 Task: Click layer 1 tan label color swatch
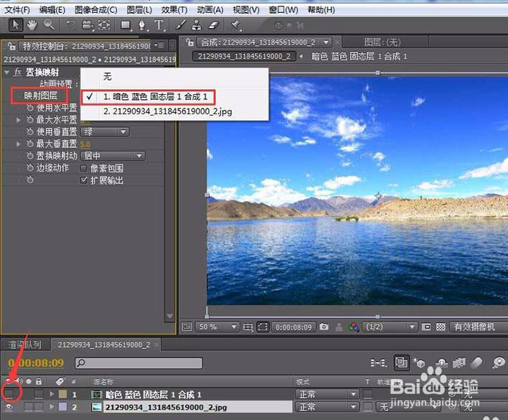point(62,394)
